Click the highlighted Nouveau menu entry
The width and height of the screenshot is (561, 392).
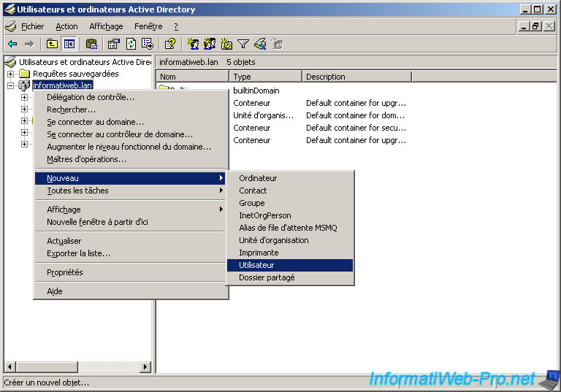(130, 178)
